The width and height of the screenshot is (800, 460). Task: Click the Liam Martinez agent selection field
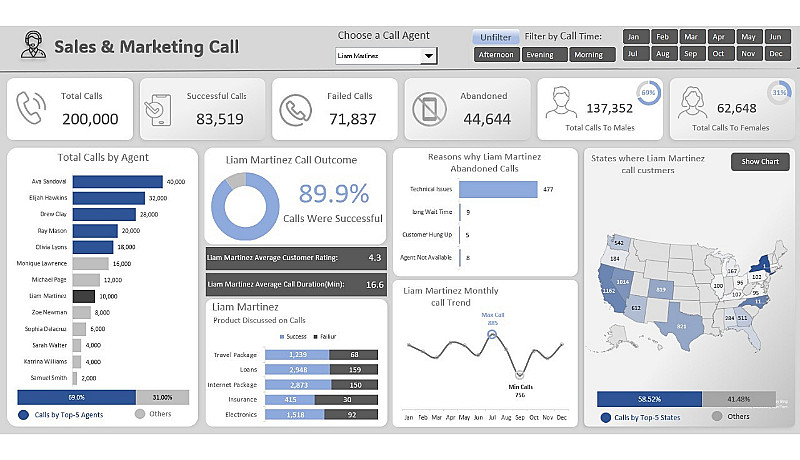pos(379,56)
